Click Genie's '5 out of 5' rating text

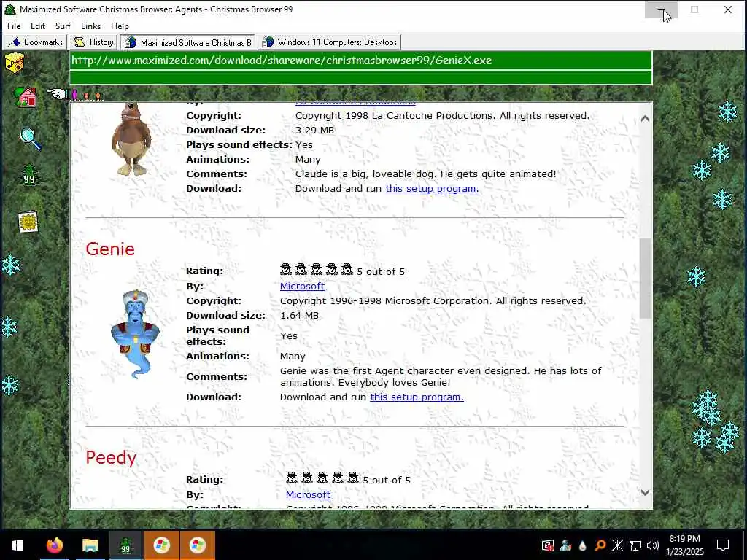click(x=381, y=271)
